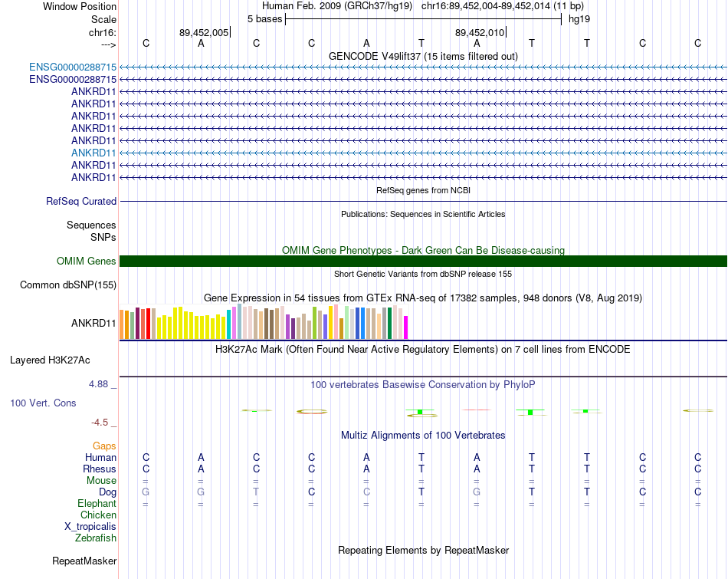
Task: Click the OMIM Genes side label
Action: (87, 262)
